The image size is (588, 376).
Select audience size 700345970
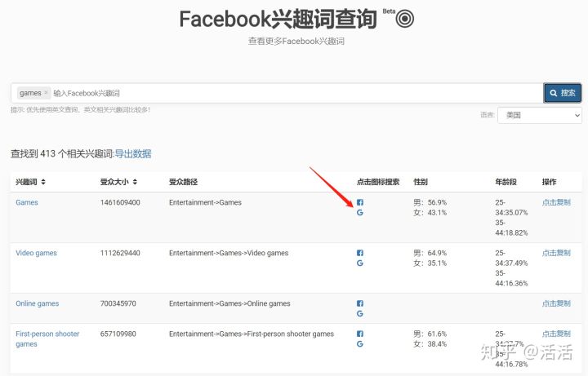tap(118, 303)
